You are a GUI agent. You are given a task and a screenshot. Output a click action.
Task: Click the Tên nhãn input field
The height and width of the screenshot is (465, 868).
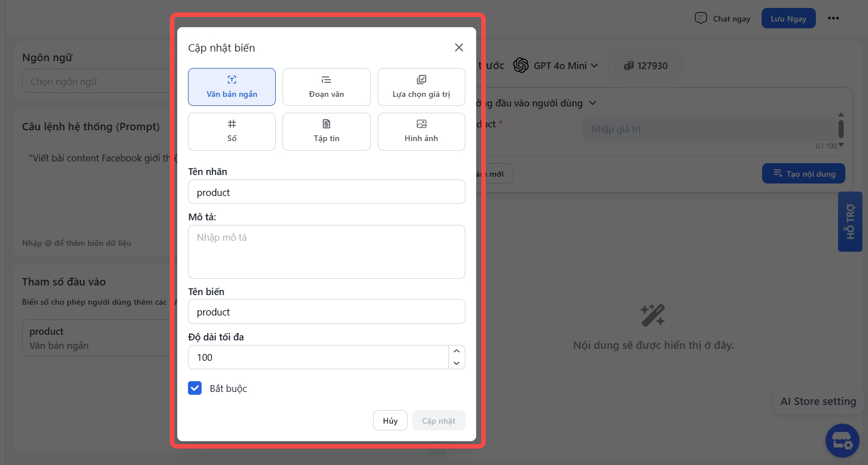pyautogui.click(x=326, y=192)
